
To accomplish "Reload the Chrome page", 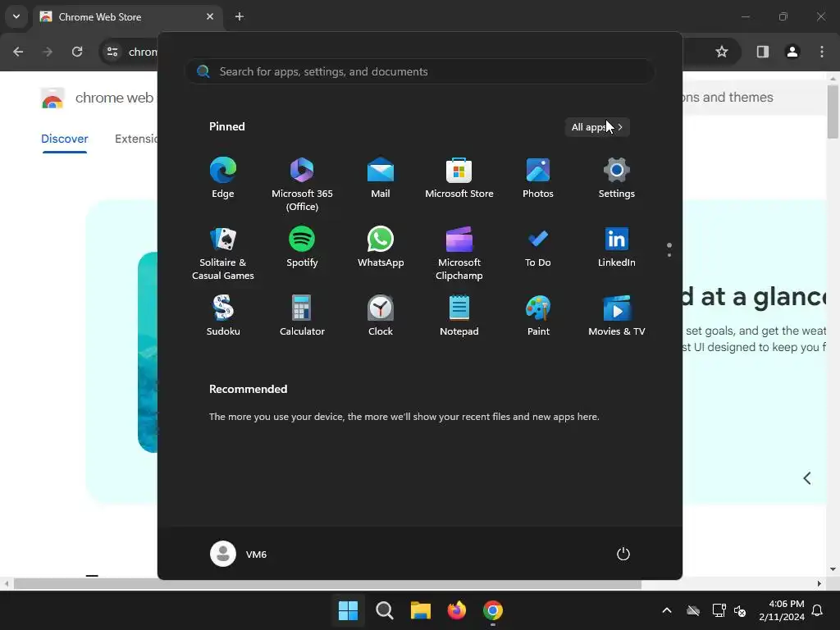I will point(77,52).
